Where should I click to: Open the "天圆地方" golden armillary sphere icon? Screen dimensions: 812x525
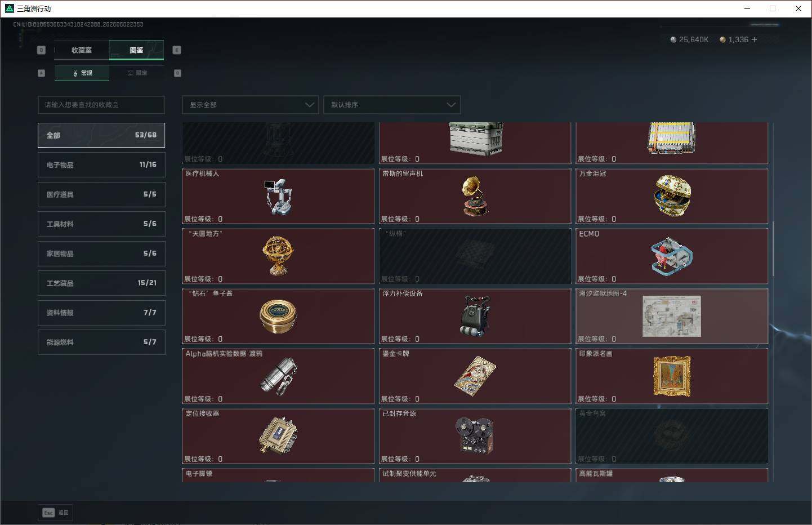tap(278, 255)
